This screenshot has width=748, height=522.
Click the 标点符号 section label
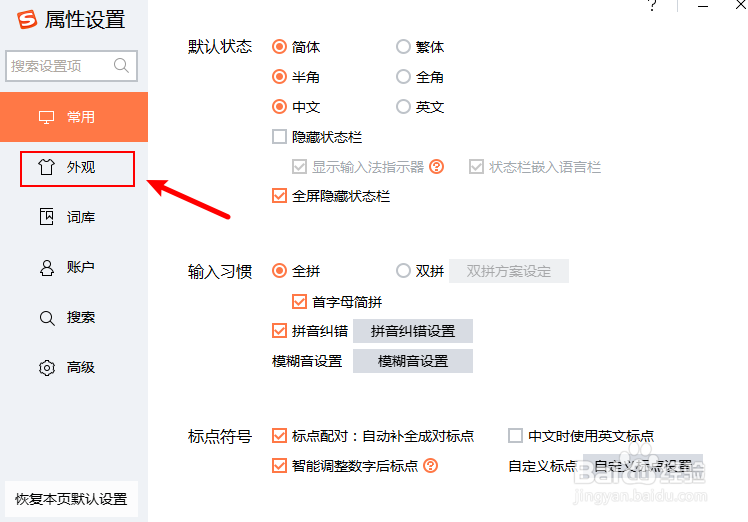coord(220,436)
